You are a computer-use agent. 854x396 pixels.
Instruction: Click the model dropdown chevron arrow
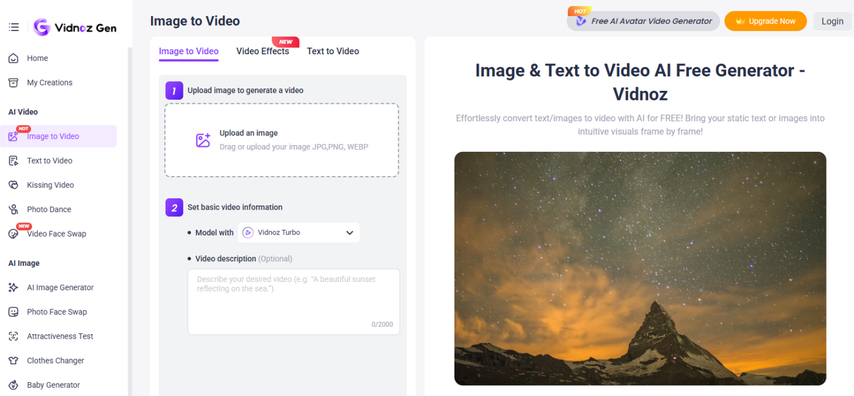(350, 233)
